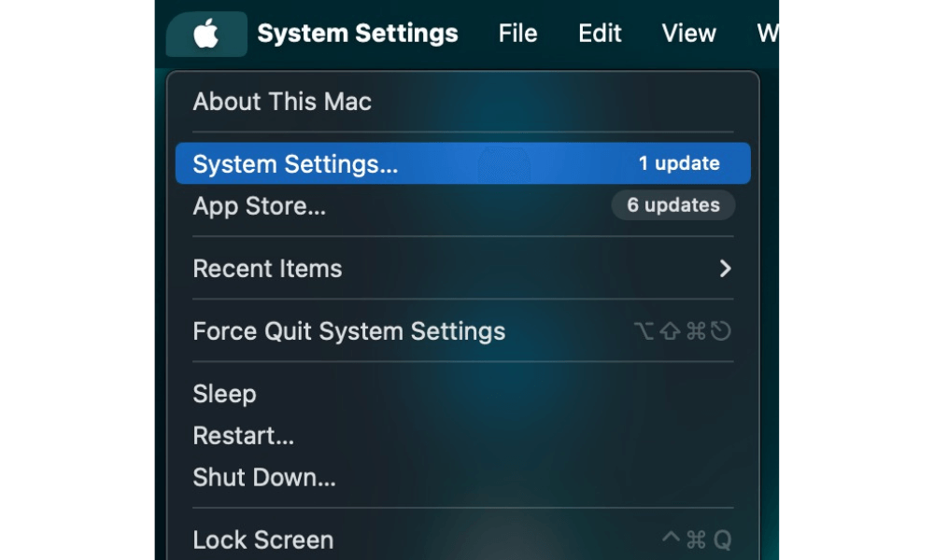
Task: Open the Edit menu
Action: (x=600, y=34)
